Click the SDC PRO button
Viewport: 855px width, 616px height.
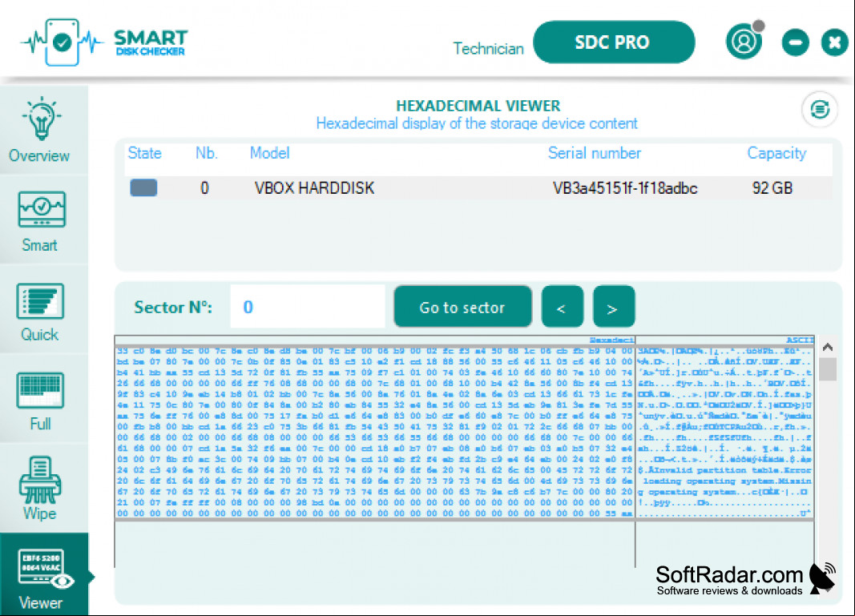[x=614, y=42]
